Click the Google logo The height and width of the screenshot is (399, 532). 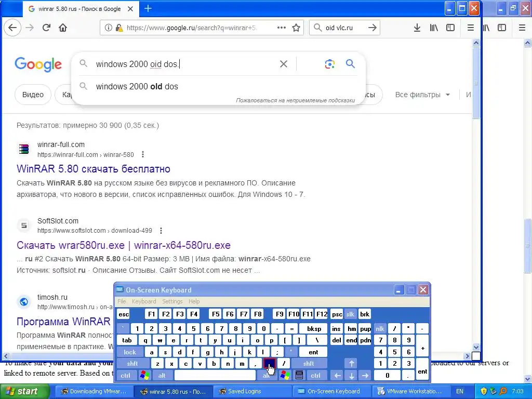38,64
